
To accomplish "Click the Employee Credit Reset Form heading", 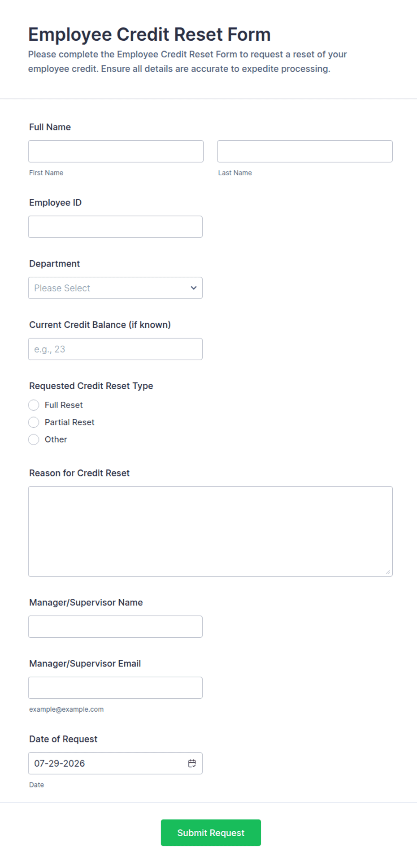I will 149,34.
